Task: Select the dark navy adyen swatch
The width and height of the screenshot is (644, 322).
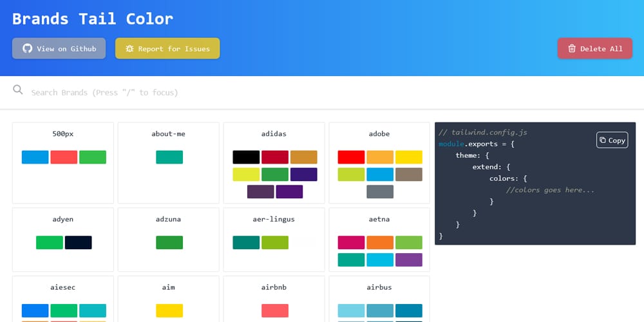Action: (78, 242)
